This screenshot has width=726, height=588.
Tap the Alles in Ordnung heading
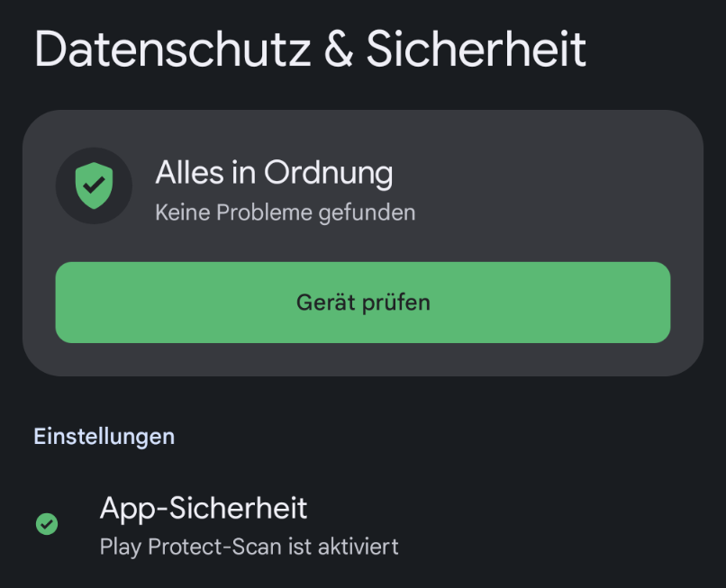274,172
